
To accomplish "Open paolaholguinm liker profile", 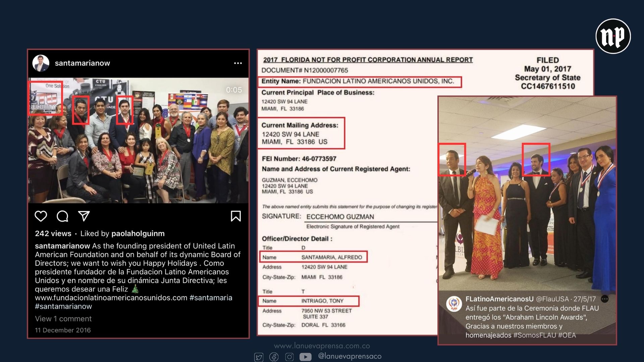I will click(x=138, y=234).
